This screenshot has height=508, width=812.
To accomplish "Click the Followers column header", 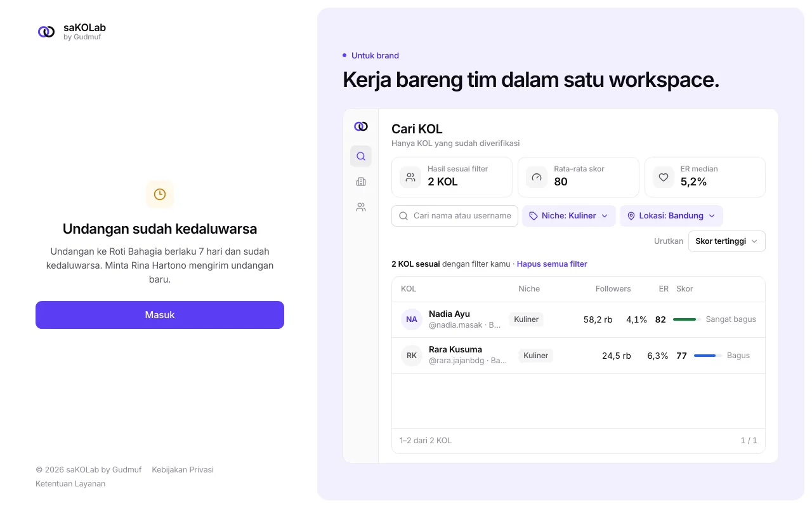I will click(613, 289).
